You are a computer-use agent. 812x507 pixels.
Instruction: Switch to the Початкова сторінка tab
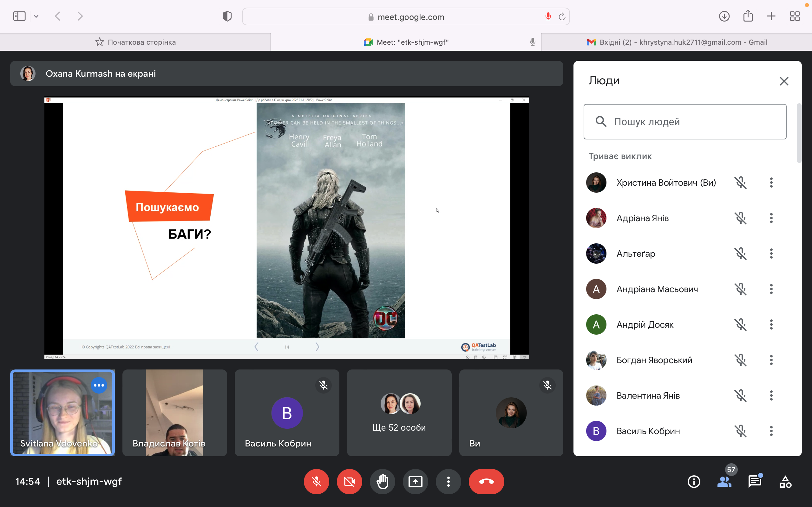[135, 42]
